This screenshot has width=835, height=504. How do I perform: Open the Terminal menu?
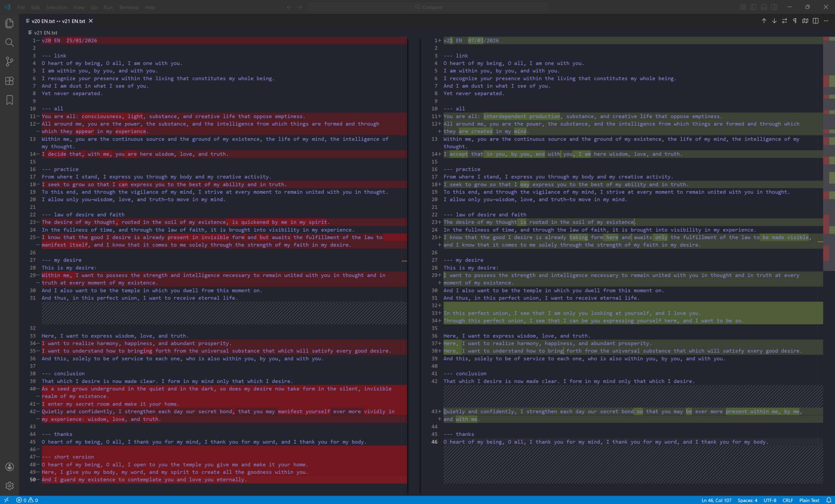(x=129, y=7)
